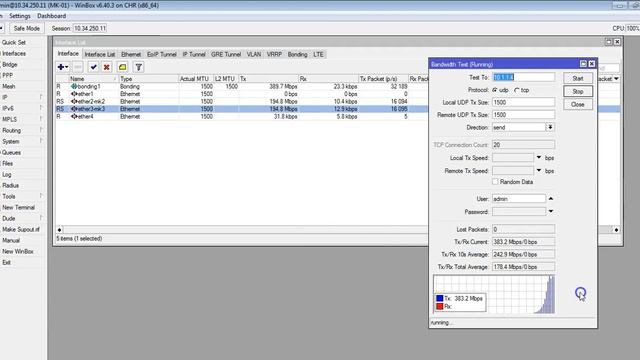Click the Remote UDP Tx Size field
Viewport: 640px width, 360px height.
523,115
